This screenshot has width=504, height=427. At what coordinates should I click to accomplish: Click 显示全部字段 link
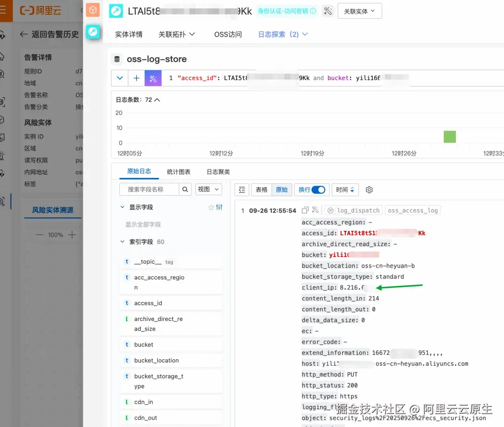click(x=143, y=225)
